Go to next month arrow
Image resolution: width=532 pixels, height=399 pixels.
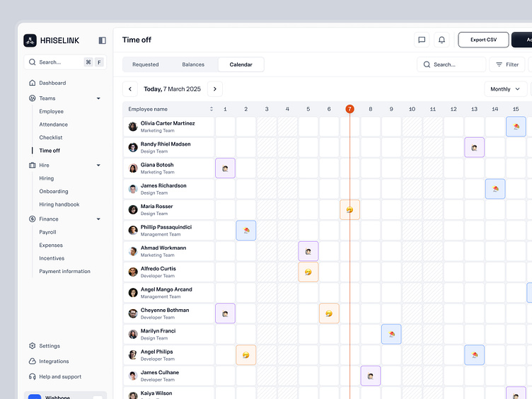tap(215, 89)
